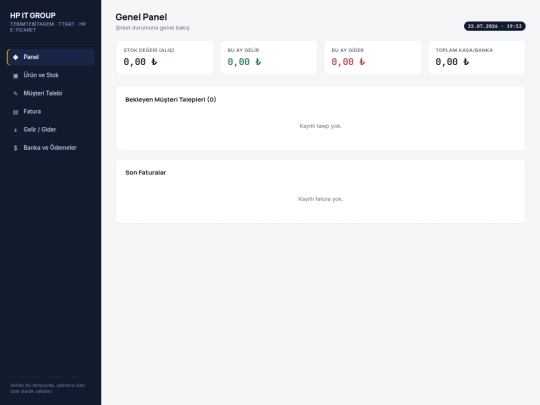Click the dollar icon beside Banka ve Ödemeler
540x405 pixels.
tap(15, 148)
